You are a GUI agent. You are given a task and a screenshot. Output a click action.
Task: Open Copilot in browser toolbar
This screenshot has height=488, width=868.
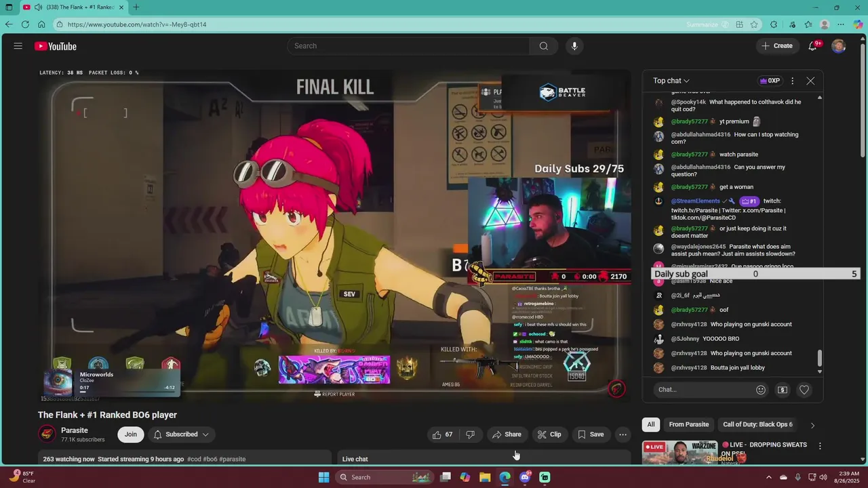(858, 24)
